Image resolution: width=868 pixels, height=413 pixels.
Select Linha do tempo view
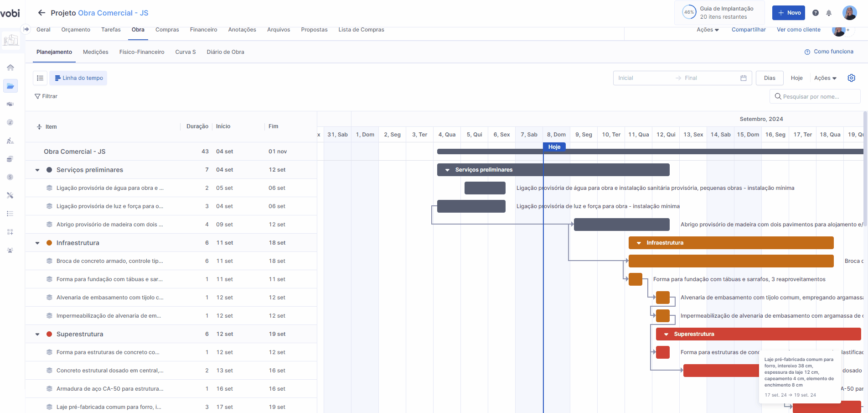pyautogui.click(x=78, y=78)
